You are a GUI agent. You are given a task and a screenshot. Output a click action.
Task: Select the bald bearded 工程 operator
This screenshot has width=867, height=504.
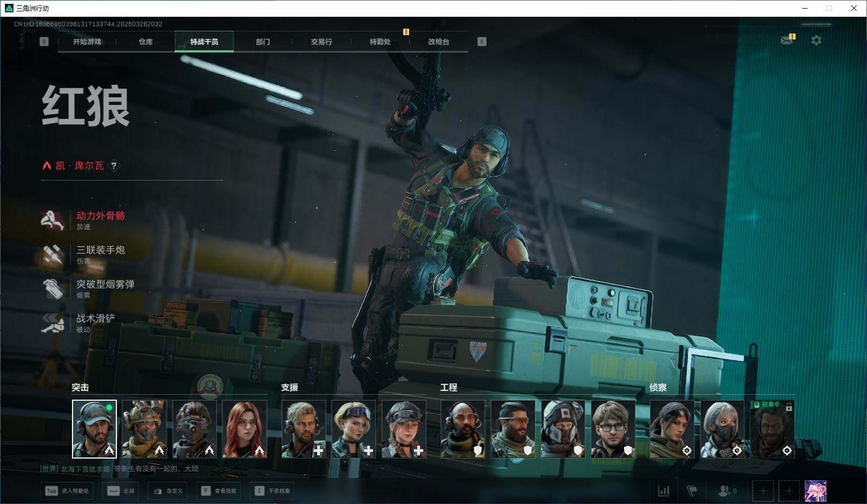click(x=463, y=429)
